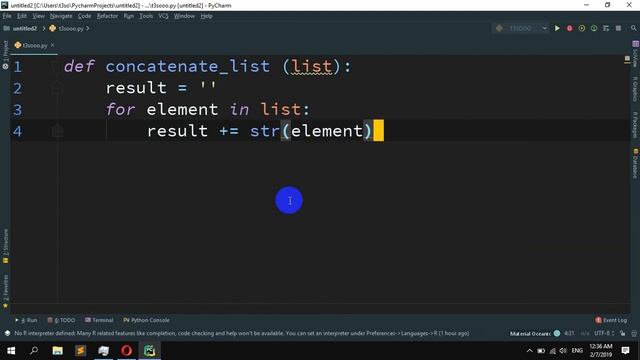This screenshot has height=360, width=640.
Task: Open the Refactor menu
Action: [107, 16]
